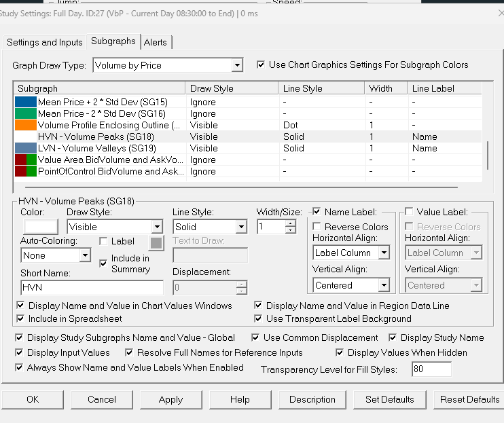Open the Auto-Coloring dropdown
Viewport: 504px width, 423px height.
click(x=85, y=255)
